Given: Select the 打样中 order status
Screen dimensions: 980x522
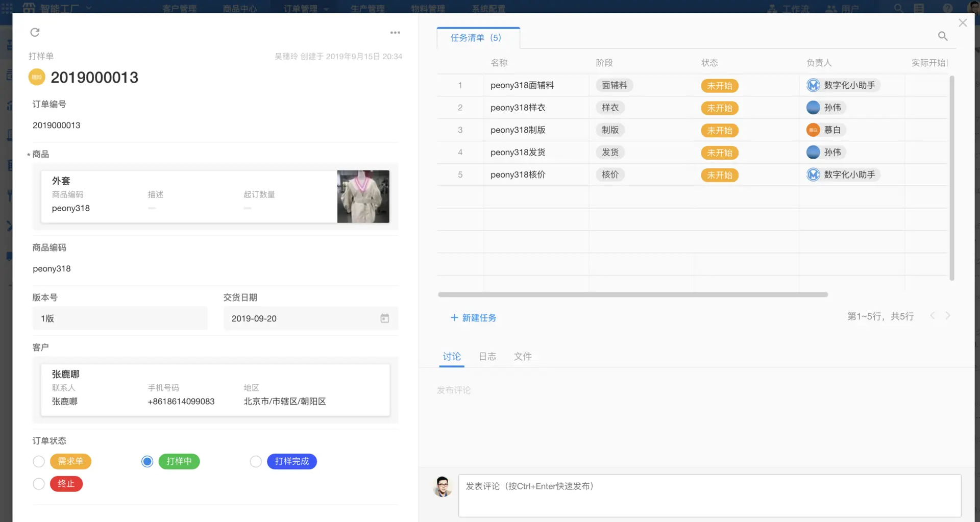Looking at the screenshot, I should click(x=148, y=462).
